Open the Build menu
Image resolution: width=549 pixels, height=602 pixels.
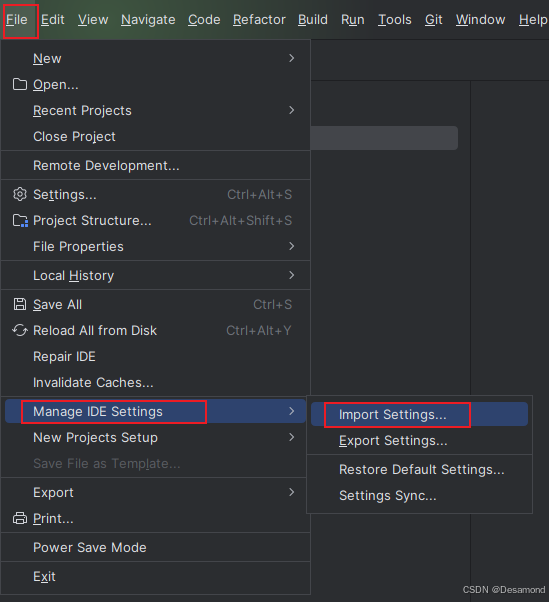click(x=313, y=20)
